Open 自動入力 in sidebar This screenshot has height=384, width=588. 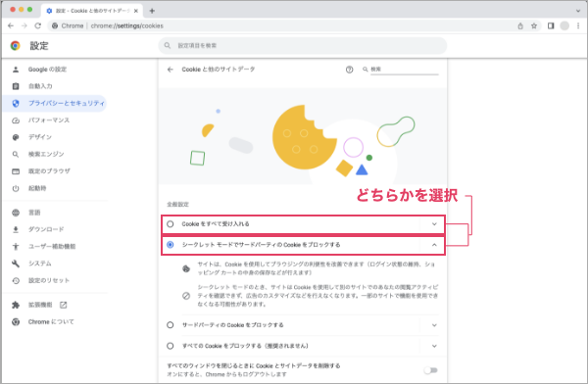click(55, 86)
